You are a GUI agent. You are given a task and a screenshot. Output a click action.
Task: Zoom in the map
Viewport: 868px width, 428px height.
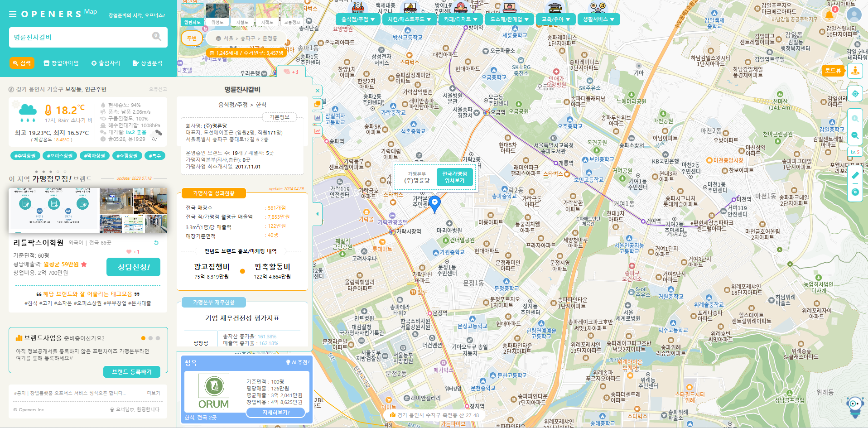[x=855, y=119]
